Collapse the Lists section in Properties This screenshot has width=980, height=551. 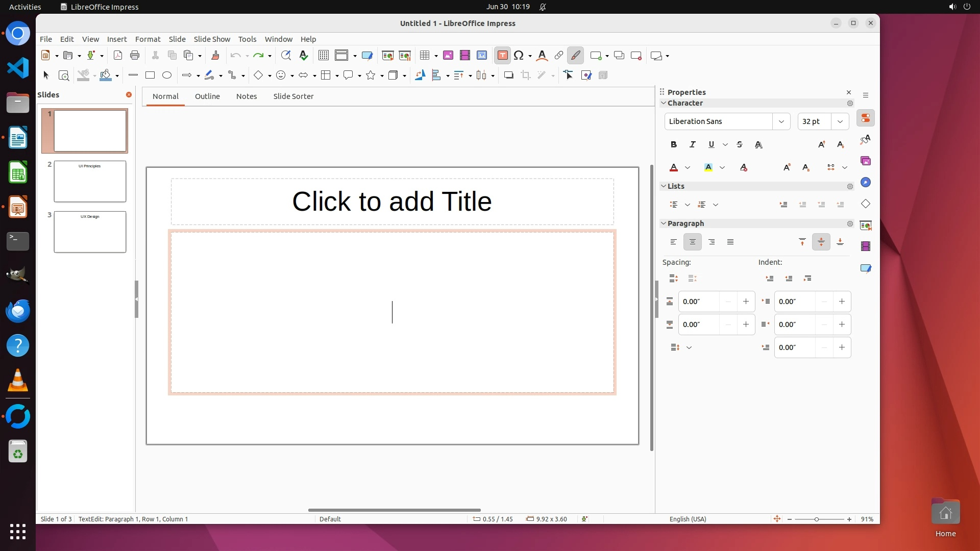coord(664,186)
